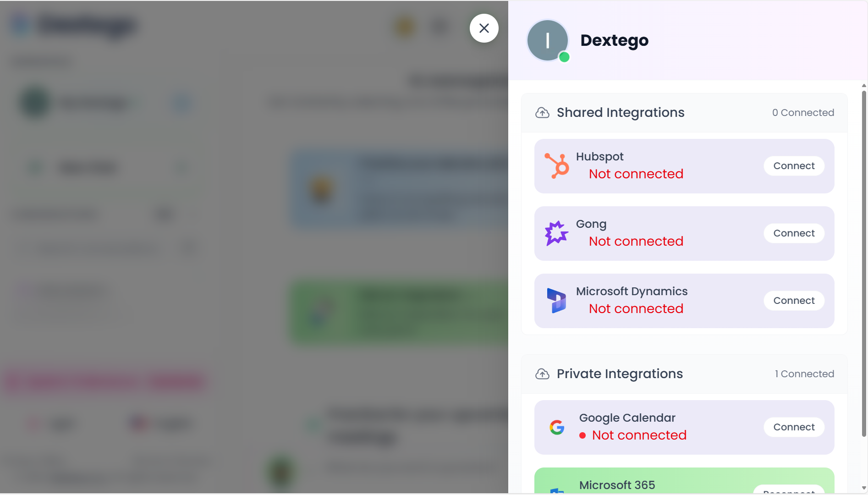Click the Private Integrations section header

(x=620, y=374)
